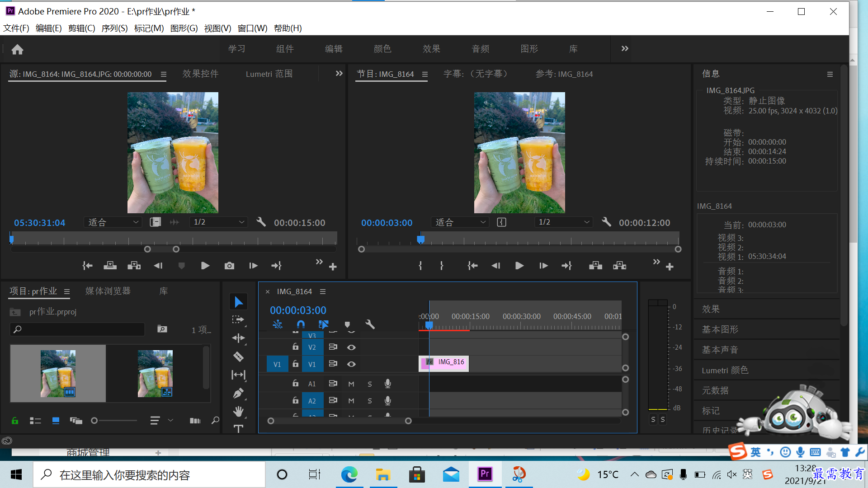The image size is (868, 488).
Task: Select the Razor tool
Action: (238, 357)
